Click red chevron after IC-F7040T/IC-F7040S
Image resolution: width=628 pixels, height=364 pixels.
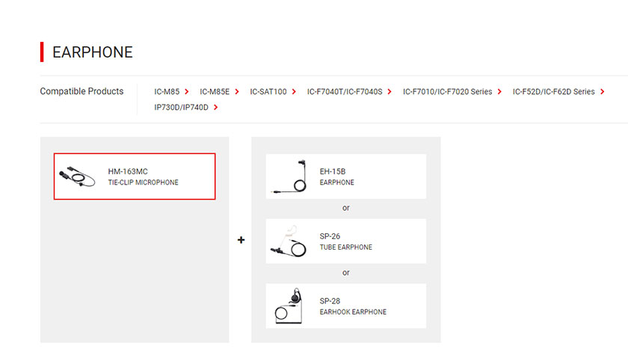pyautogui.click(x=390, y=92)
